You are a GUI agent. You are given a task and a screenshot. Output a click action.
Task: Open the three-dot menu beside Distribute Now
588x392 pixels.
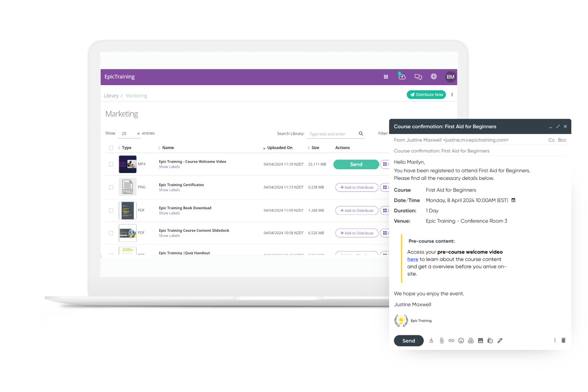452,95
